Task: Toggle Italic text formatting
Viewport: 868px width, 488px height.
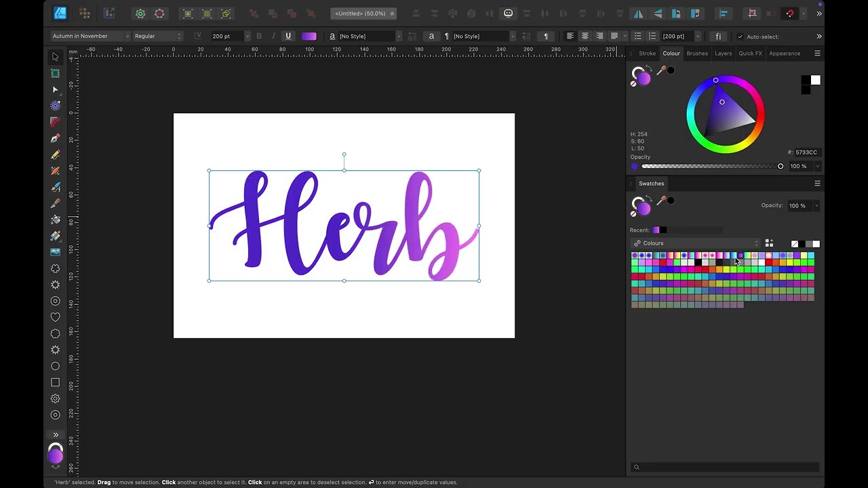Action: coord(273,36)
